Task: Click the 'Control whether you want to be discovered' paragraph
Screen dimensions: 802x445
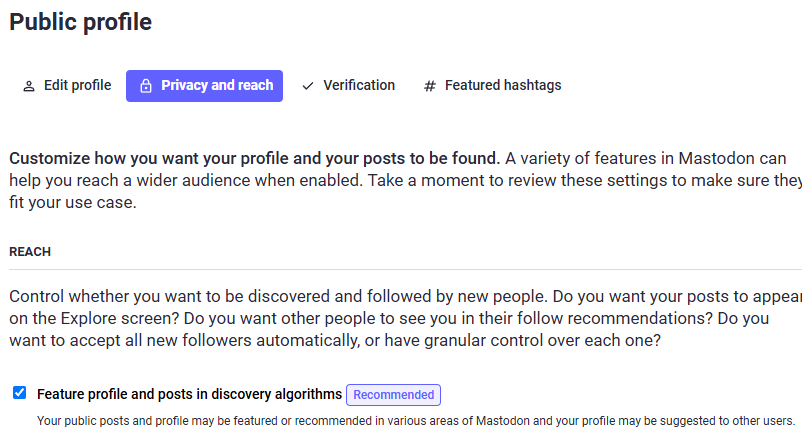Action: pos(406,318)
